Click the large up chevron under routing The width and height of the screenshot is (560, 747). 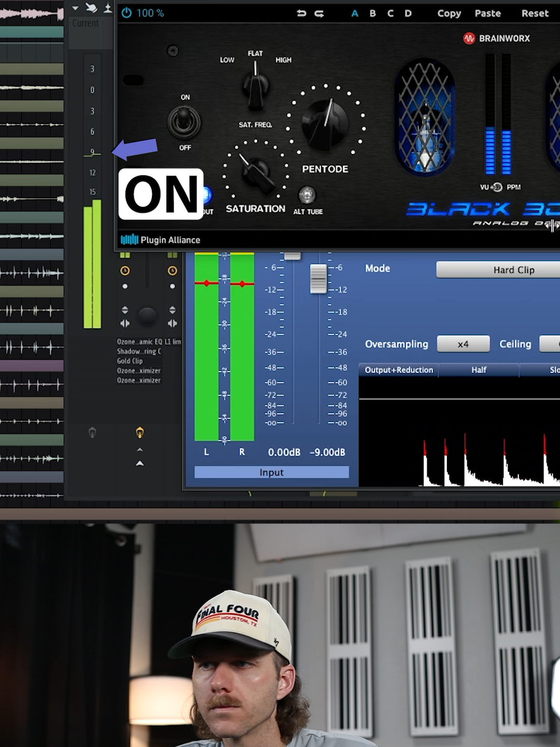point(139,463)
